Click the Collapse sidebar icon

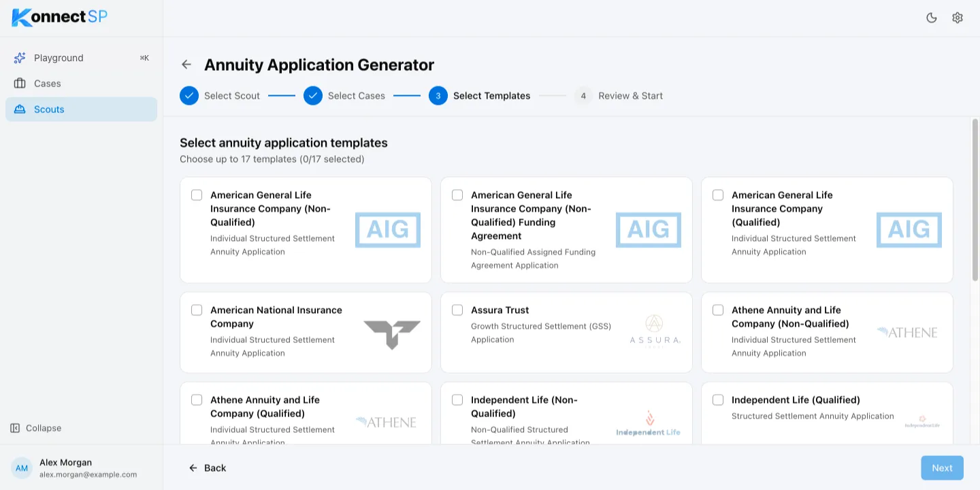(16, 428)
